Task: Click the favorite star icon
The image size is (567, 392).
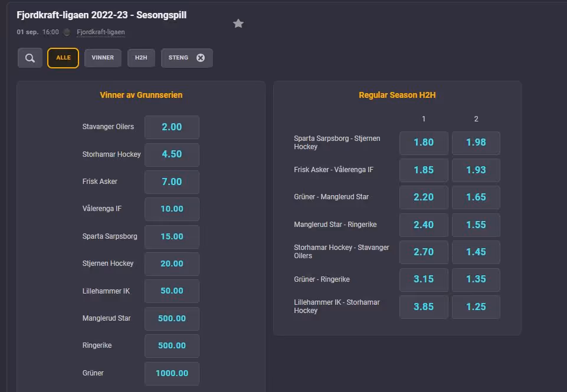Action: [238, 24]
